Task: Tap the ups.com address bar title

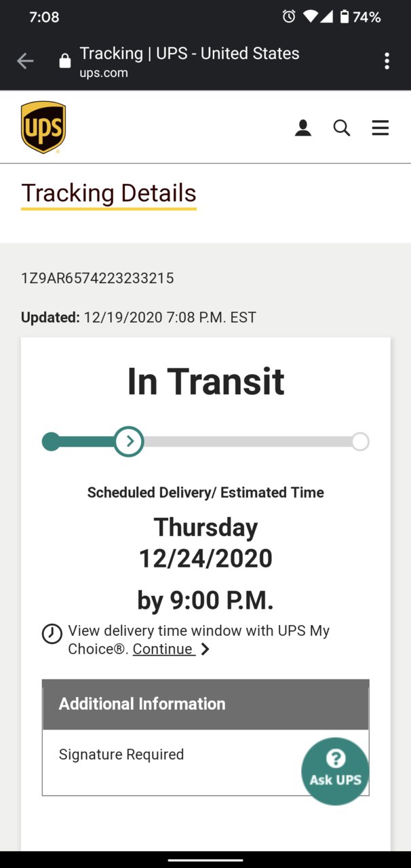Action: 189,62
